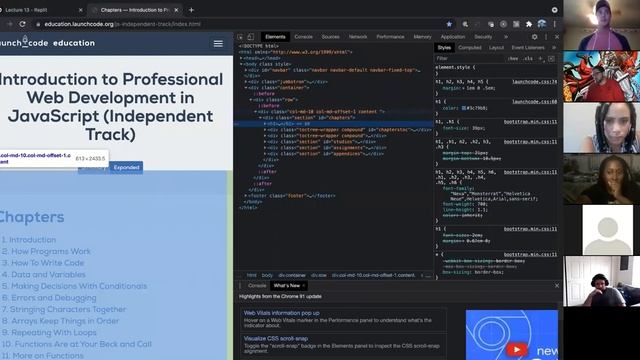Click the Expanded button
The height and width of the screenshot is (360, 640).
[126, 167]
